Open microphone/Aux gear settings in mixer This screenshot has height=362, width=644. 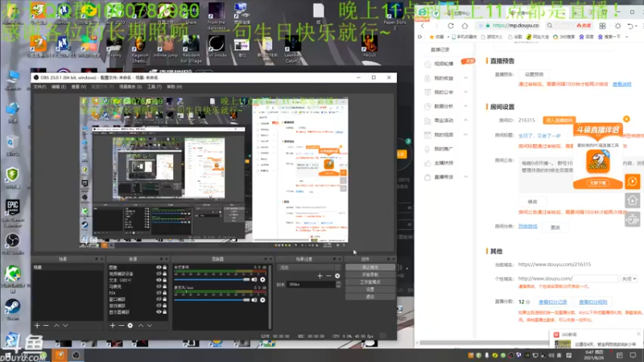pos(262,300)
